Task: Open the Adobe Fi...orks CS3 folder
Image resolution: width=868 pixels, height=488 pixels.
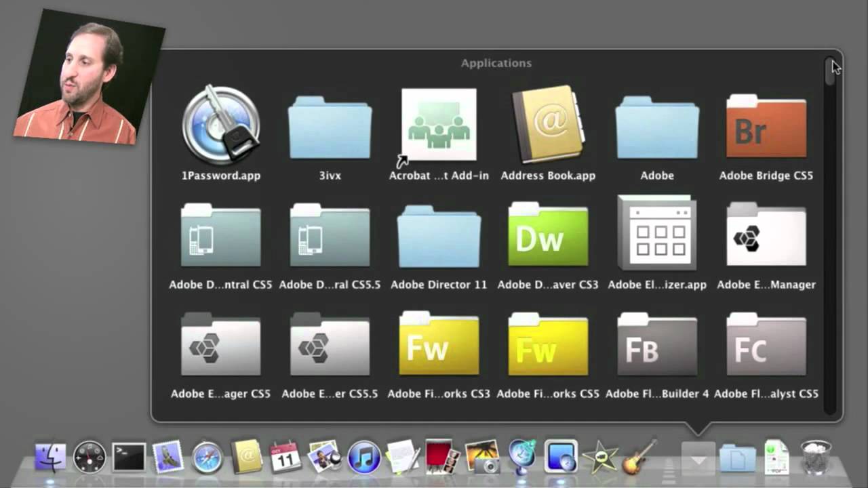Action: click(439, 344)
